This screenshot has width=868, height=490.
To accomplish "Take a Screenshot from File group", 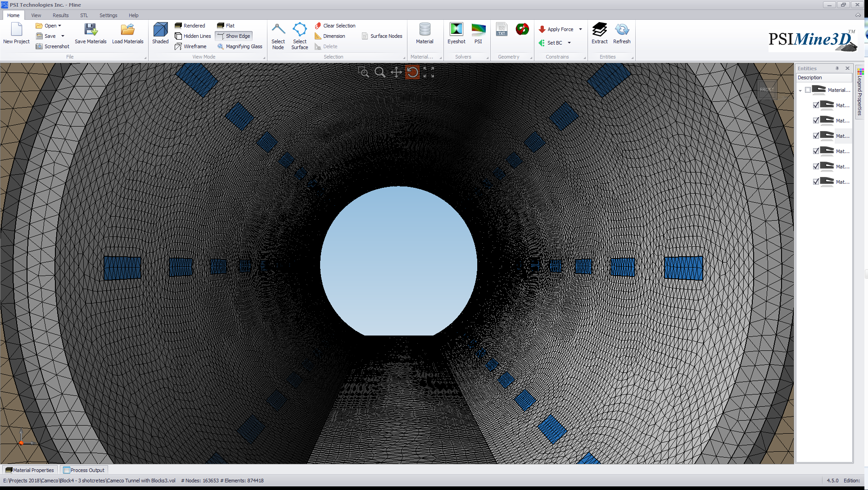I will pyautogui.click(x=52, y=46).
